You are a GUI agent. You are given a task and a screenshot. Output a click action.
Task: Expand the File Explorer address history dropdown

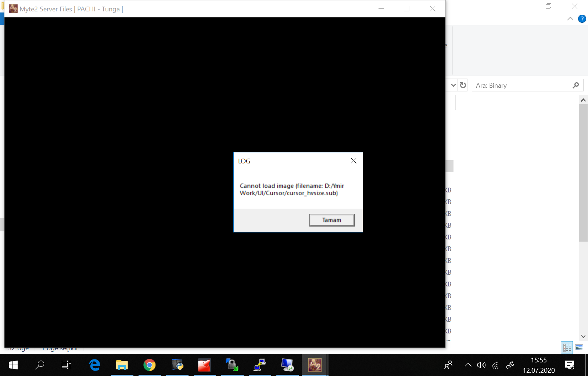[453, 85]
